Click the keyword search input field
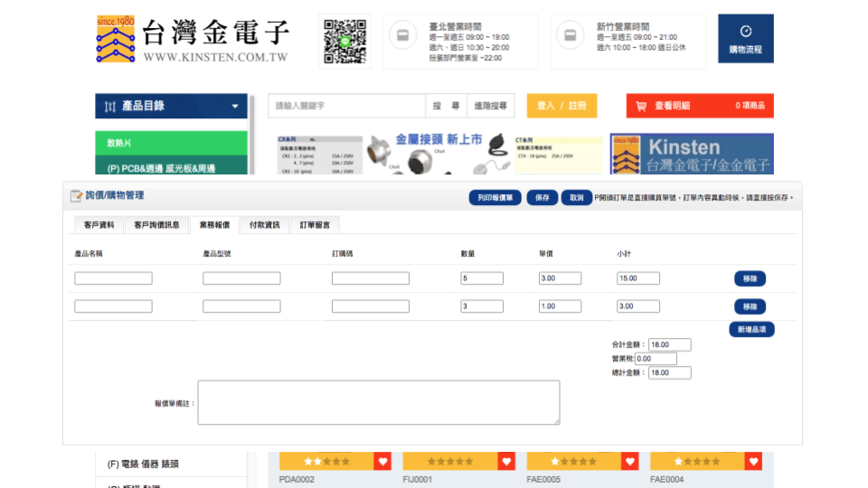 click(x=345, y=106)
